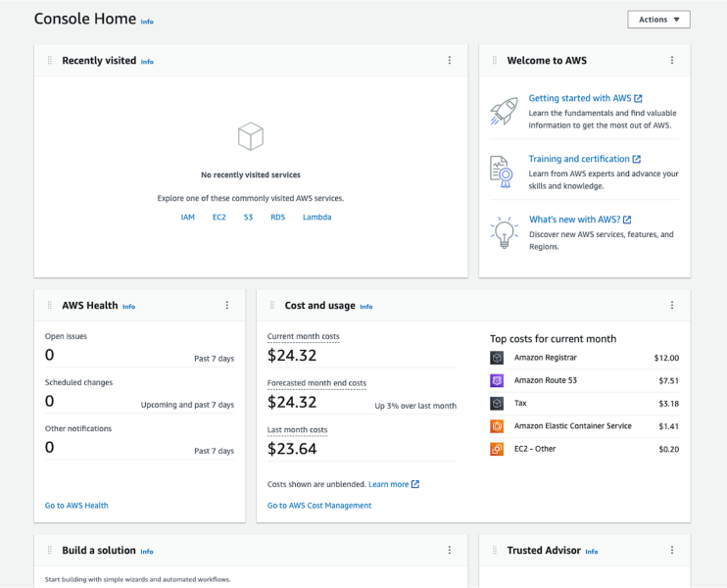Click the Last month costs label
This screenshot has width=727, height=588.
(297, 430)
